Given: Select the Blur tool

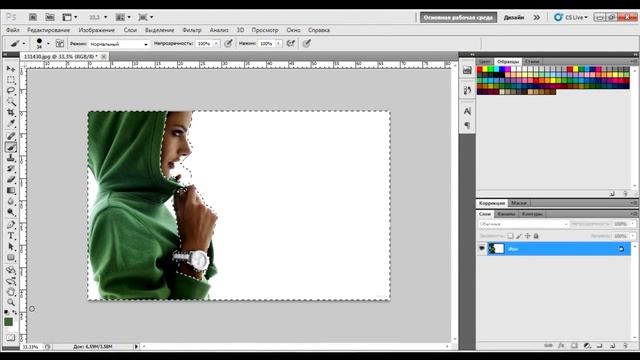Looking at the screenshot, I should coord(11,202).
